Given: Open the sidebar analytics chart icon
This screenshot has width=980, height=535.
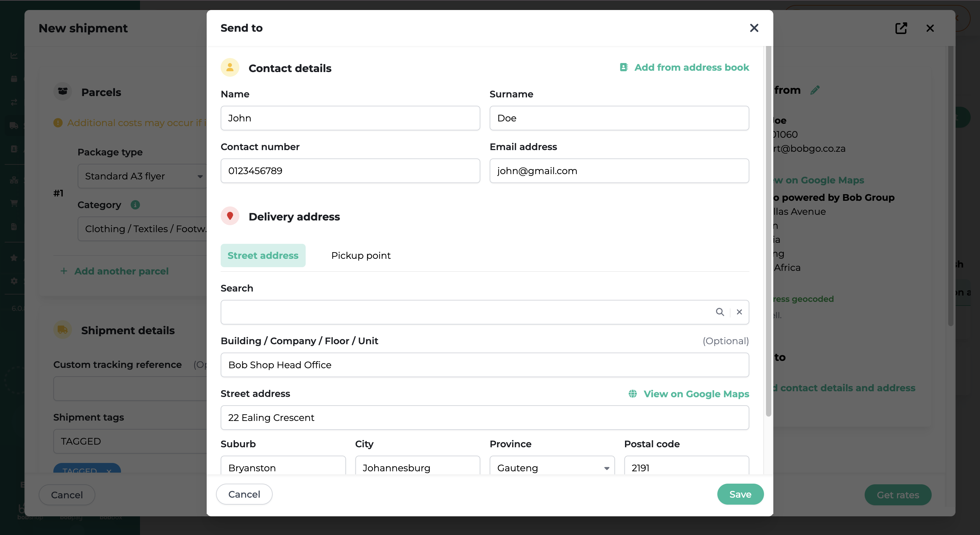Looking at the screenshot, I should pos(14,56).
